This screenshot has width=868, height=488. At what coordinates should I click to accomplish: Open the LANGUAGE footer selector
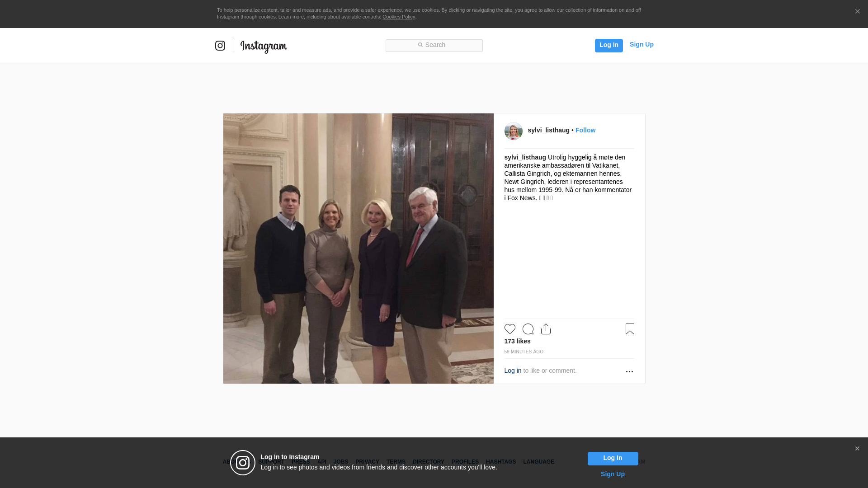pos(539,462)
